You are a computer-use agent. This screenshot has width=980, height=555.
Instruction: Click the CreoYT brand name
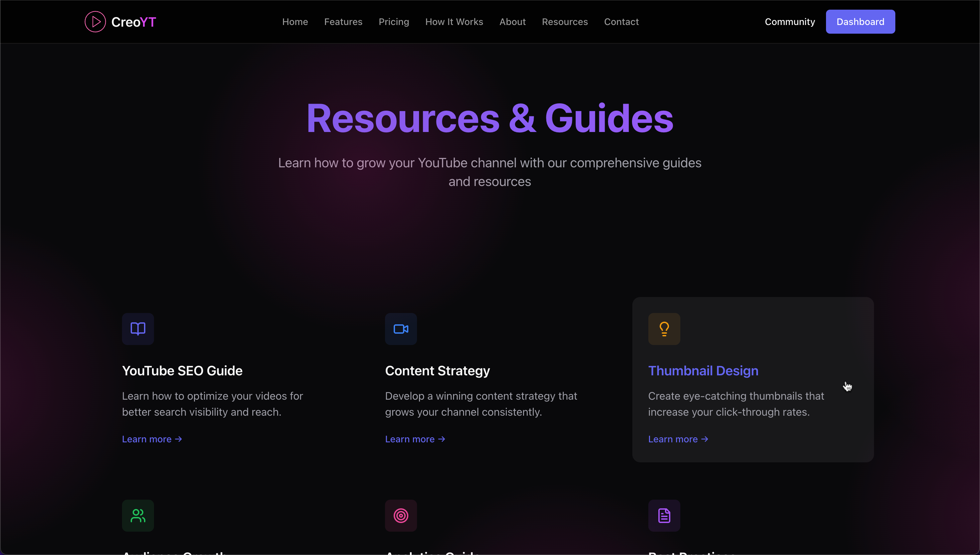click(x=133, y=22)
